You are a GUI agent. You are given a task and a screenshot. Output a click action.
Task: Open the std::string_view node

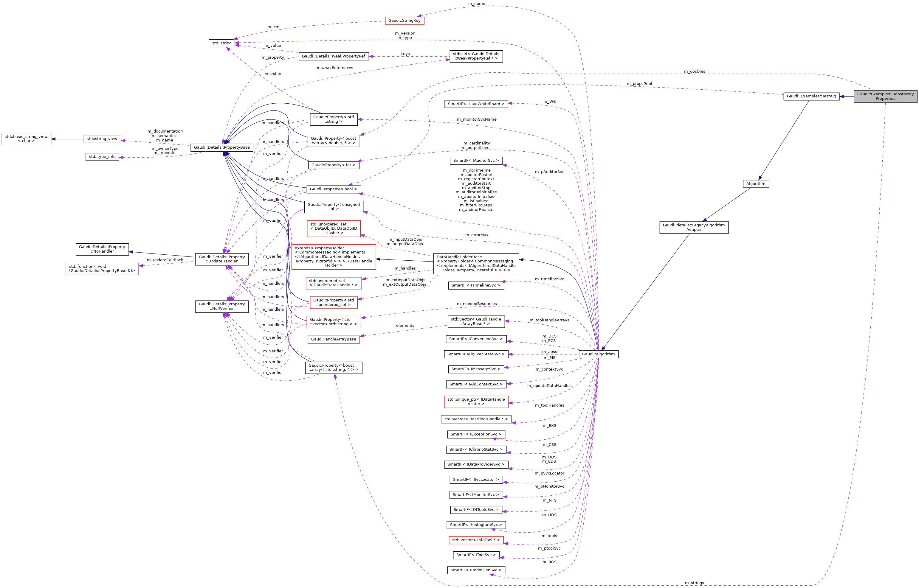pyautogui.click(x=102, y=139)
